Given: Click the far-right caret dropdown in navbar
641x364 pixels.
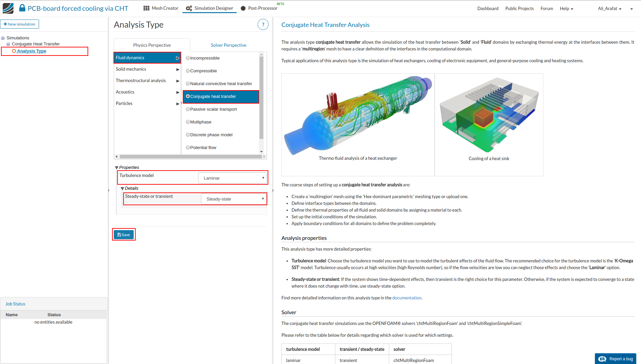Looking at the screenshot, I should click(x=632, y=9).
